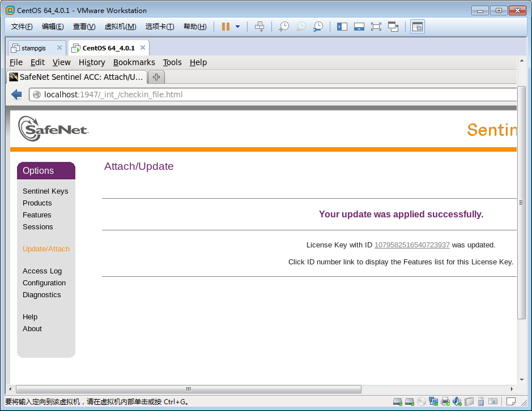Toggle the thumbnail bar icon
532x411 pixels.
(x=359, y=27)
